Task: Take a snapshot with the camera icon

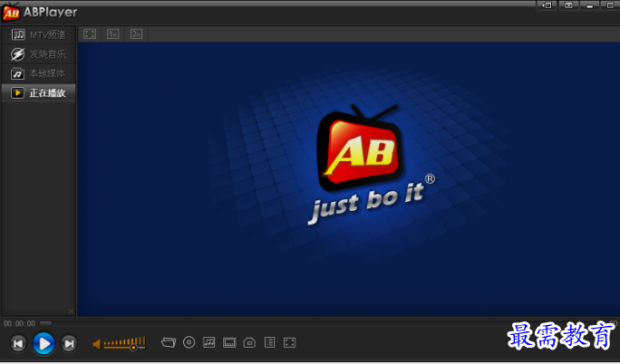Action: [249, 342]
